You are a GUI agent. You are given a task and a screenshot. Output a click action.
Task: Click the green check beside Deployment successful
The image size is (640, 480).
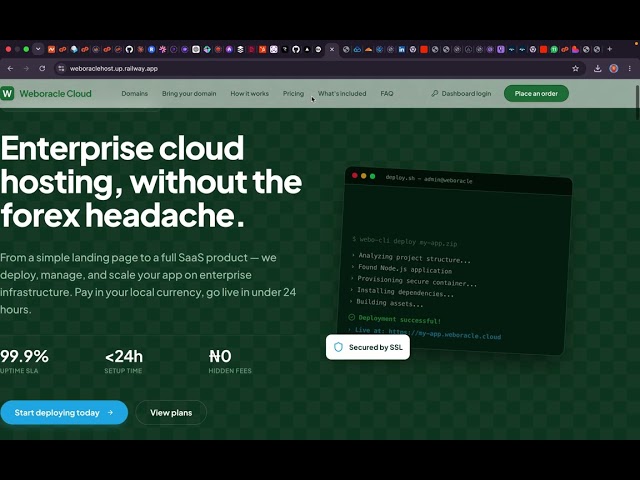coord(351,317)
